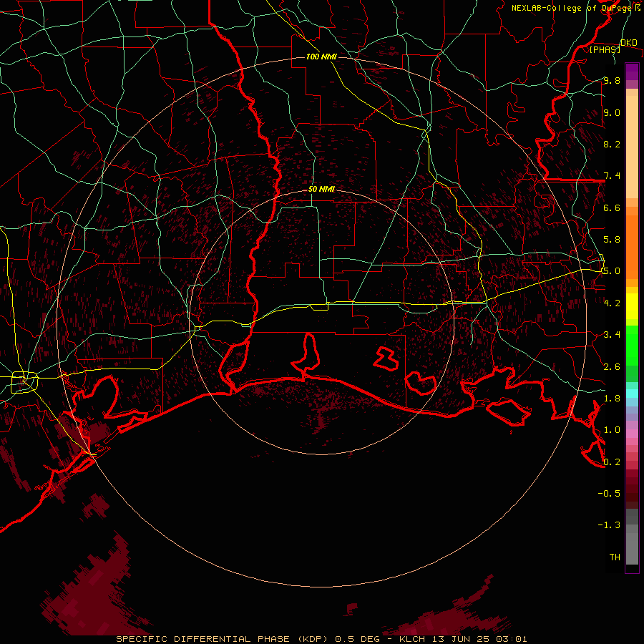Click the 7.4 value on the color scale

point(612,176)
